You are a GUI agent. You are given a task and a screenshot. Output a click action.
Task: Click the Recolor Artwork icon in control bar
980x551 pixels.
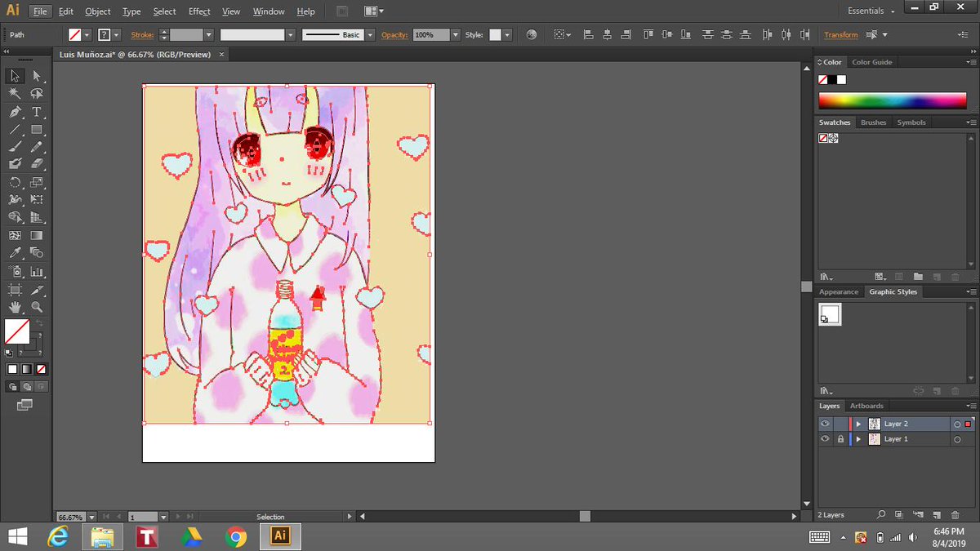(532, 35)
